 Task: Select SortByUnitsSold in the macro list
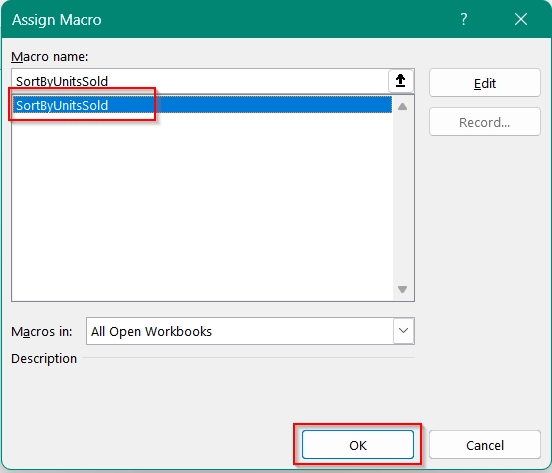coord(202,105)
